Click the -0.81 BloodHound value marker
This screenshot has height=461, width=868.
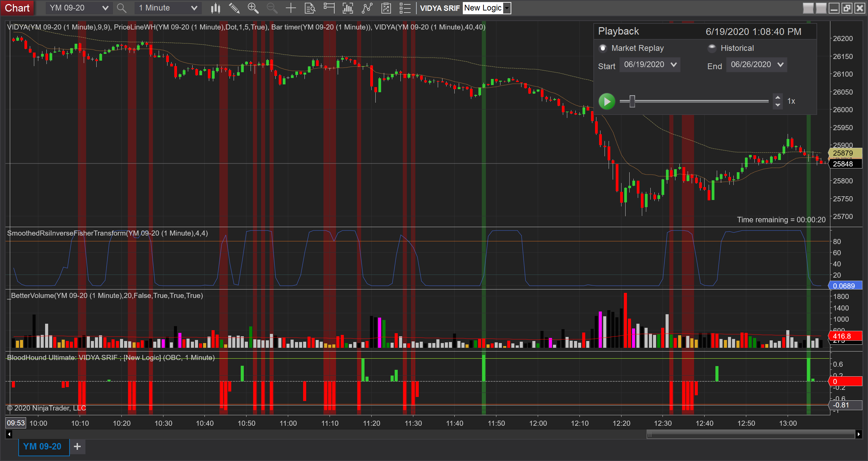pos(845,405)
